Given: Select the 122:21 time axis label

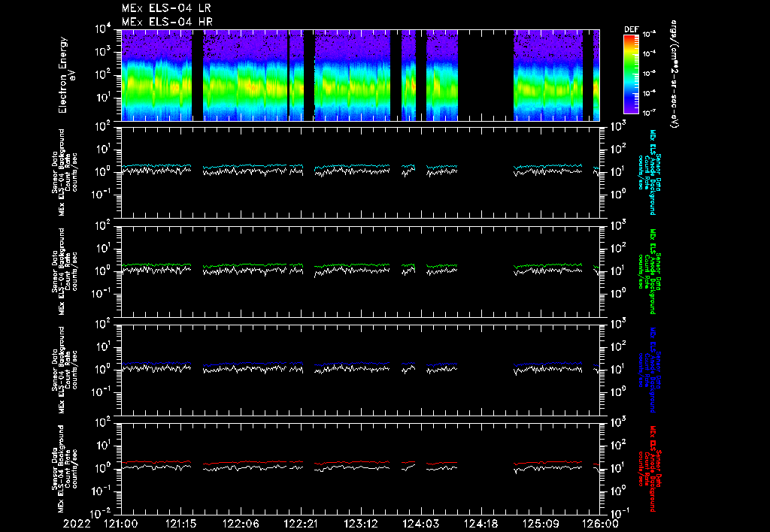Looking at the screenshot, I should [301, 524].
